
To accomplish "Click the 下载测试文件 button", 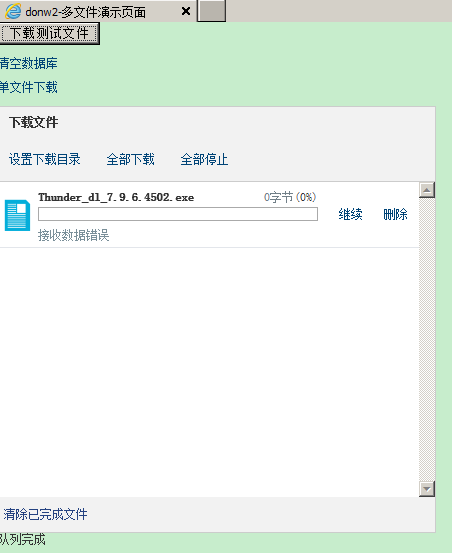I will tap(49, 34).
